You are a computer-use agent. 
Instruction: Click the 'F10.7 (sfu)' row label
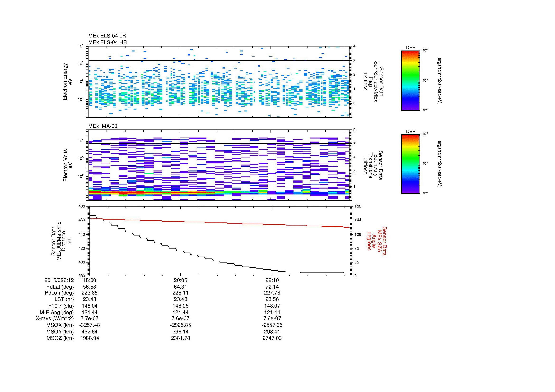pos(61,306)
